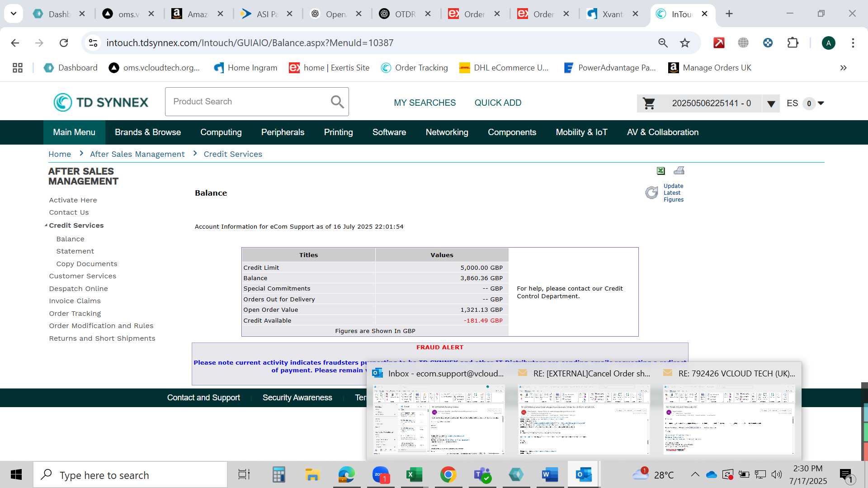868x488 pixels.
Task: Open Excel from the taskbar
Action: point(414,474)
